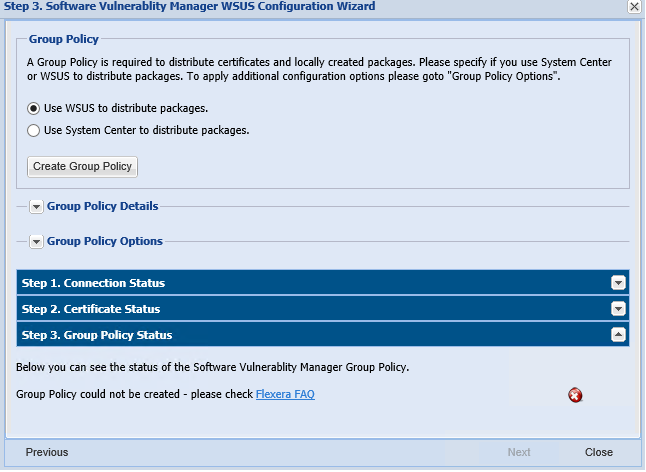
Task: Click the greyed-out Next button
Action: [x=519, y=452]
